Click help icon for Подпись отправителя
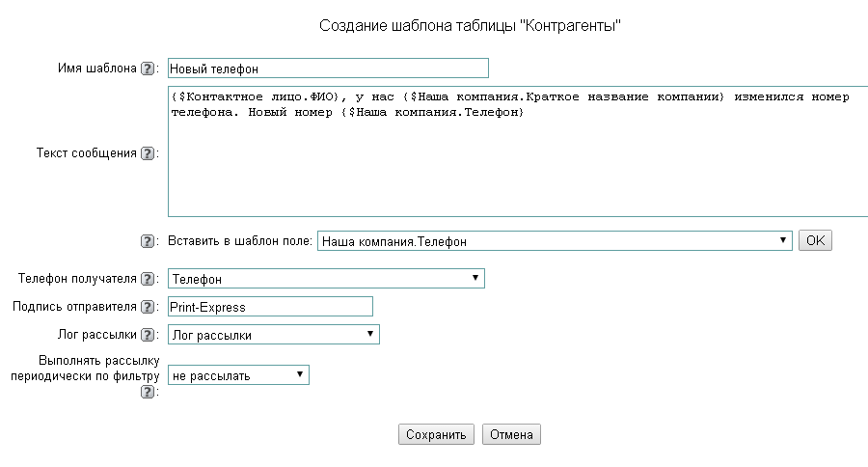 coord(148,307)
